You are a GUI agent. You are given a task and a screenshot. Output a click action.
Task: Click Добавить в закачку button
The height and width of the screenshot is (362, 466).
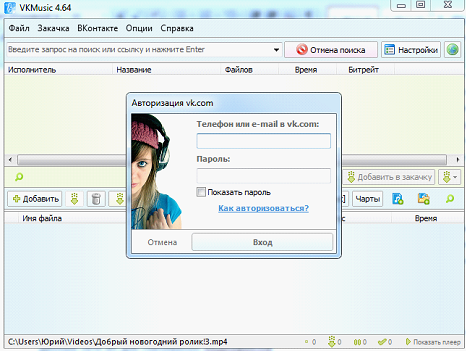click(389, 177)
